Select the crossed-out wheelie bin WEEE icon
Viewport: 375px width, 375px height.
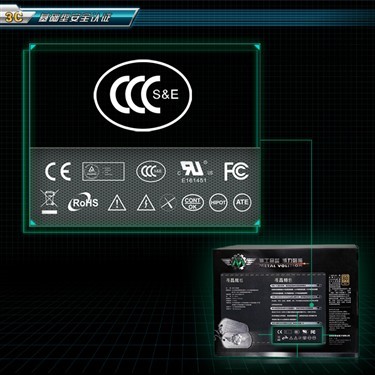tap(49, 202)
